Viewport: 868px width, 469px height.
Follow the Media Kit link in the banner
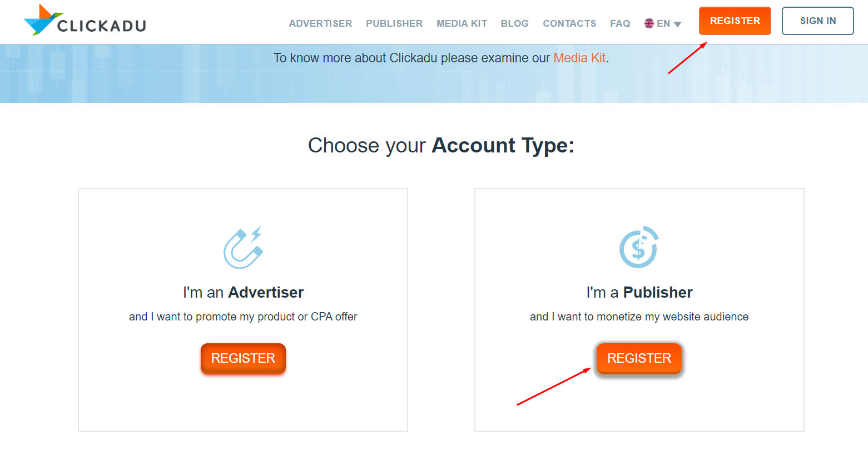579,58
